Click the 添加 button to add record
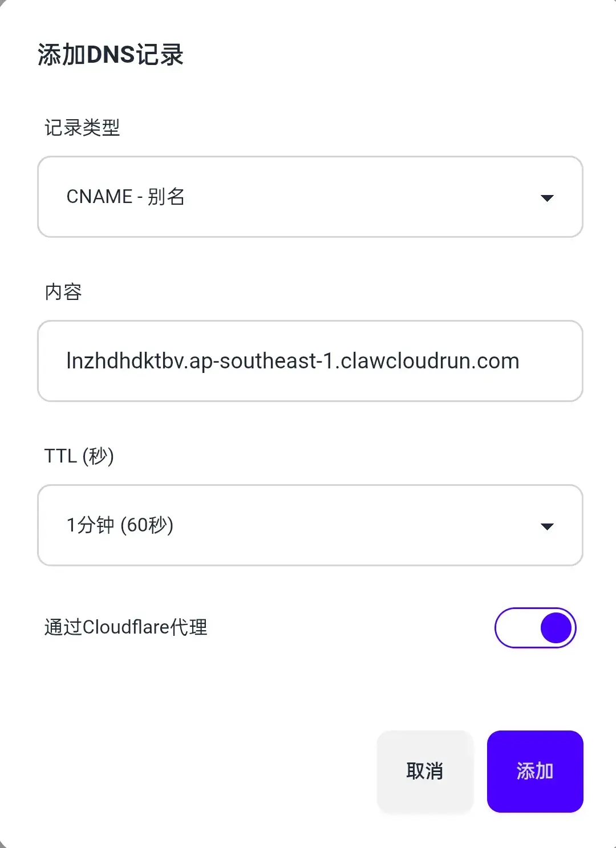Viewport: 616px width, 848px height. click(535, 771)
